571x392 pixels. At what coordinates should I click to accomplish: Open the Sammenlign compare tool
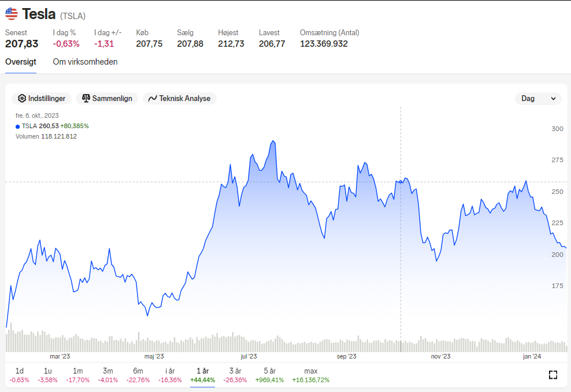pos(107,99)
